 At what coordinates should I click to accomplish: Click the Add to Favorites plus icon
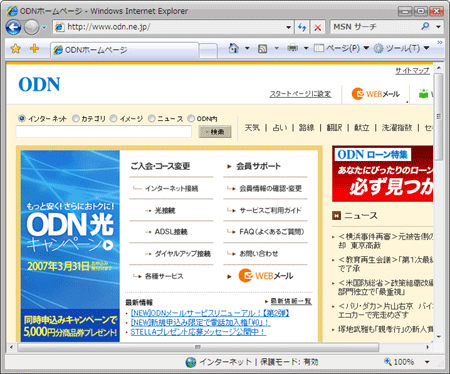coord(34,49)
